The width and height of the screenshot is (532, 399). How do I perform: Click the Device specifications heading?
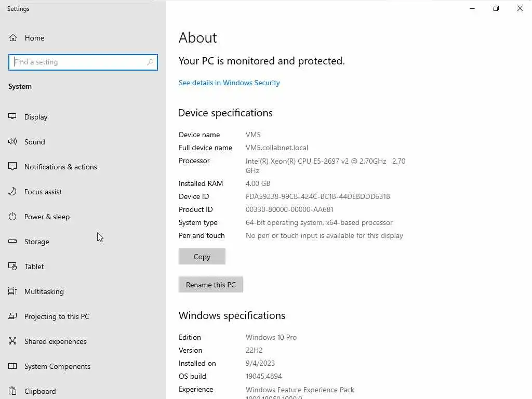coord(225,113)
